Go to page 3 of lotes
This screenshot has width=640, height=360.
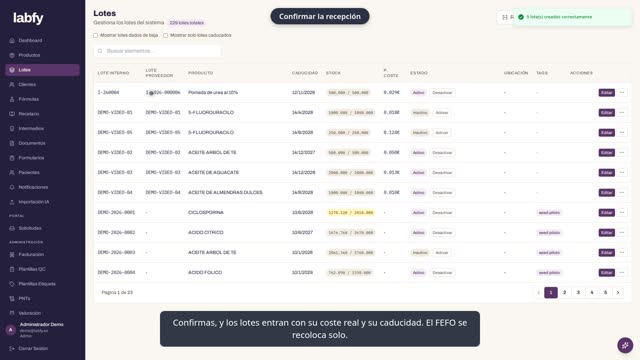point(578,293)
